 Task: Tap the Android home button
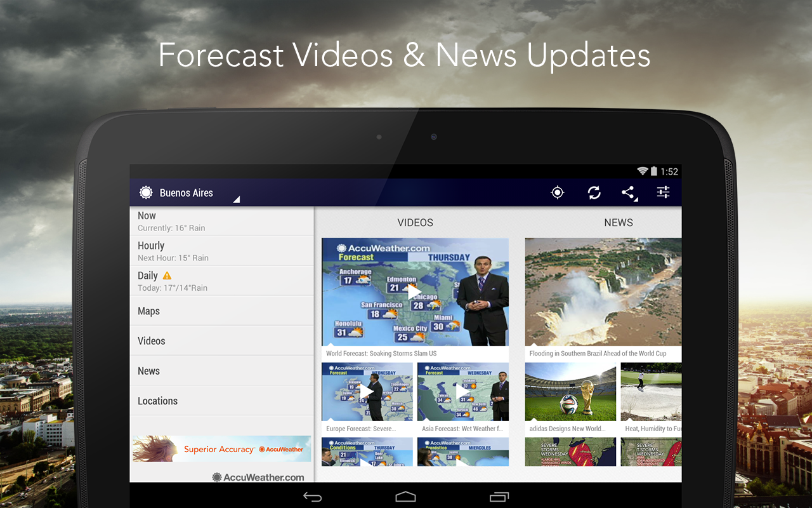point(405,496)
